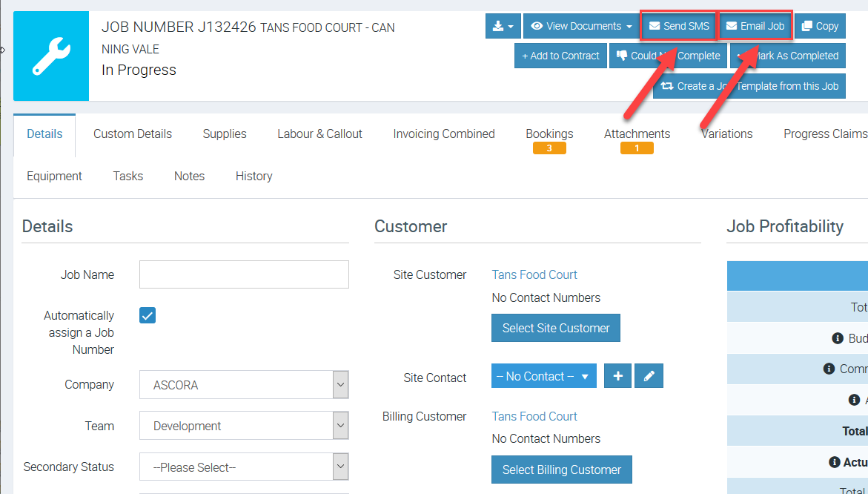Click the Budget info icon in Job Profitability
This screenshot has width=868, height=494.
[838, 338]
